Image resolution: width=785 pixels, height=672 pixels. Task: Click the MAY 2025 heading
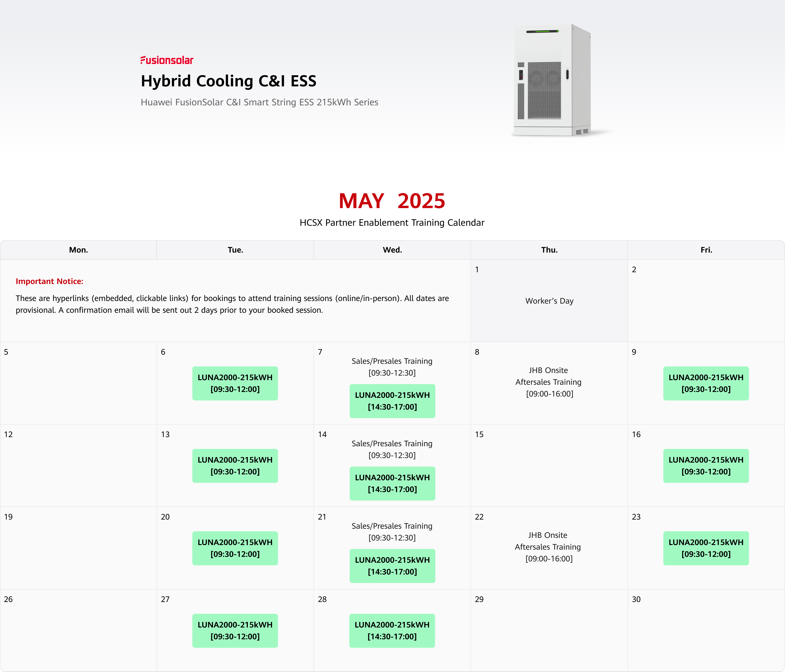(392, 201)
